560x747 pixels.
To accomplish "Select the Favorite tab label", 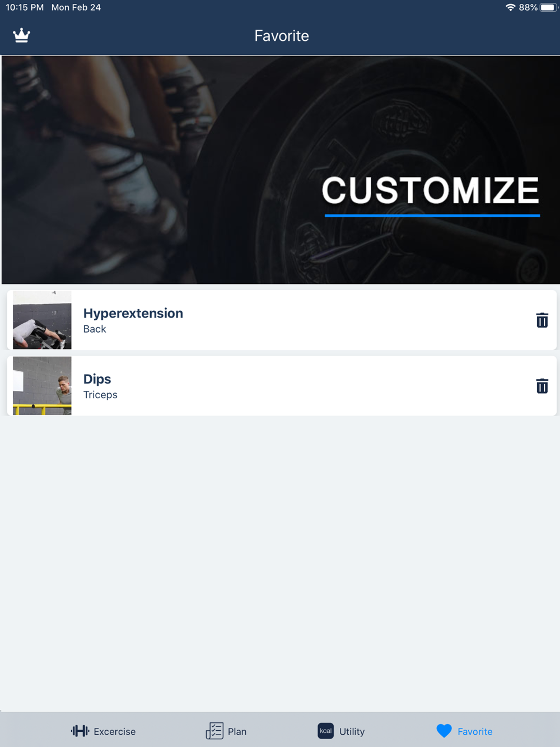I will [475, 731].
